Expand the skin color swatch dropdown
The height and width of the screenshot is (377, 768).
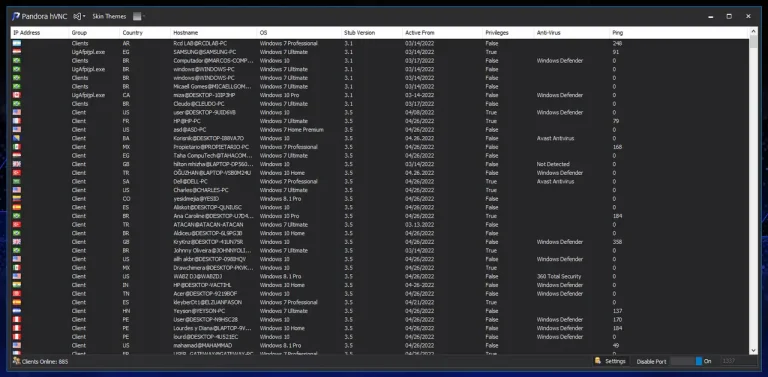139,16
